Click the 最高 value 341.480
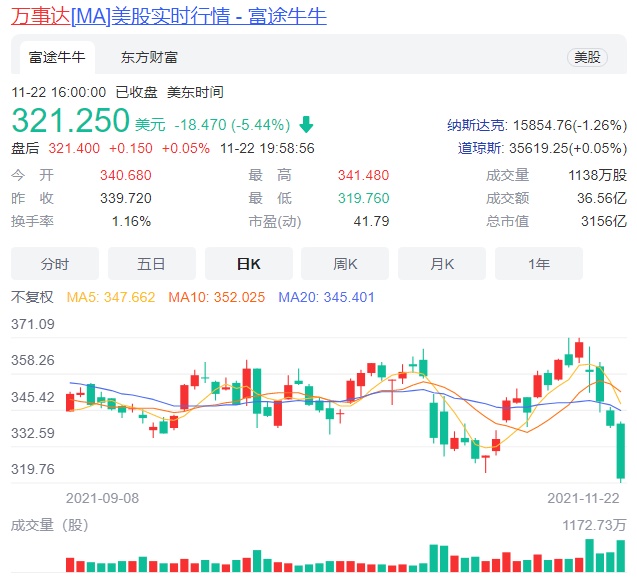Screen dimensions: 637x582 coord(364,175)
